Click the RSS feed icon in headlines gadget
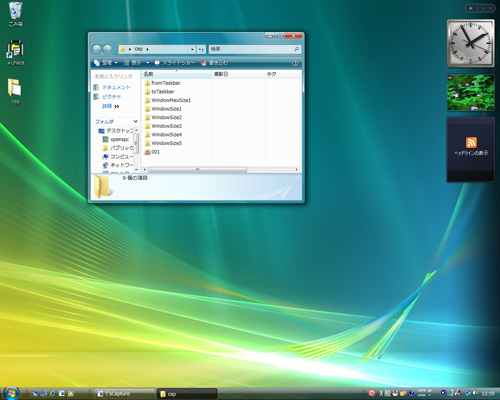Image resolution: width=500 pixels, height=400 pixels. (471, 142)
